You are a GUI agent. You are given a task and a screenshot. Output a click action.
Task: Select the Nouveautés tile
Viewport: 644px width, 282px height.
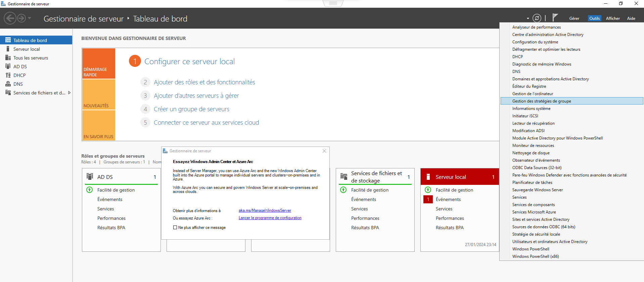click(x=99, y=94)
